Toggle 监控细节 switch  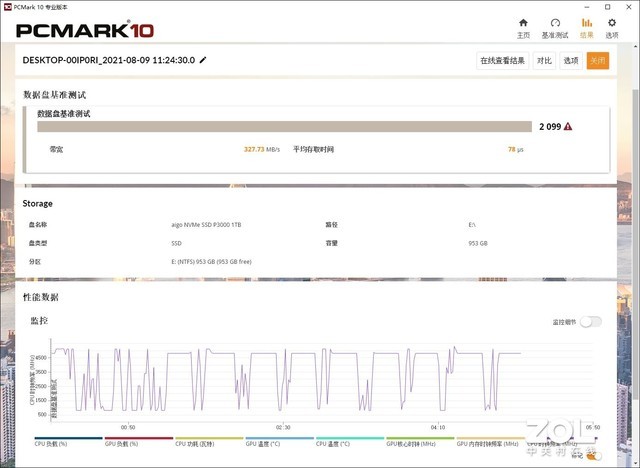591,322
